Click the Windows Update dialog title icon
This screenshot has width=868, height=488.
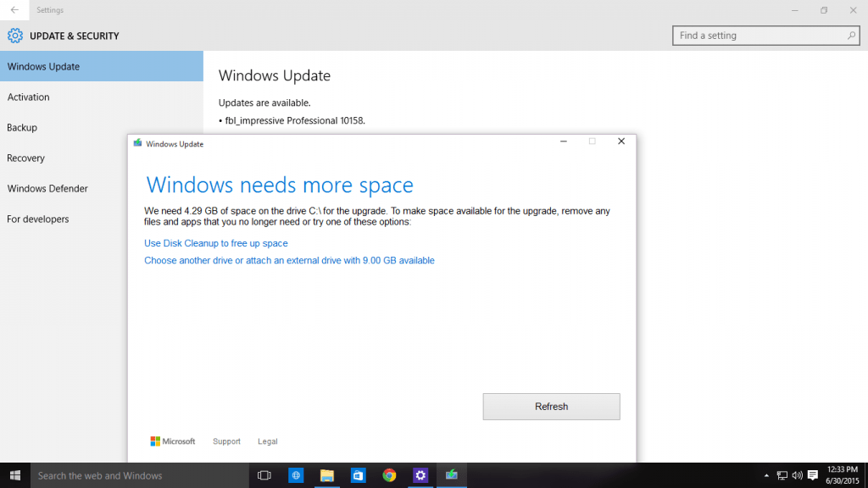137,143
